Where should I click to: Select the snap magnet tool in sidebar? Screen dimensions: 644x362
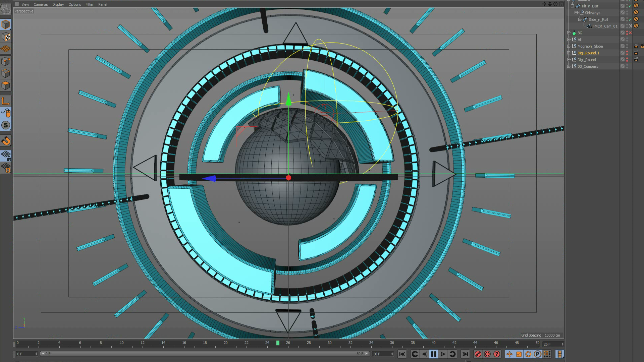click(6, 141)
